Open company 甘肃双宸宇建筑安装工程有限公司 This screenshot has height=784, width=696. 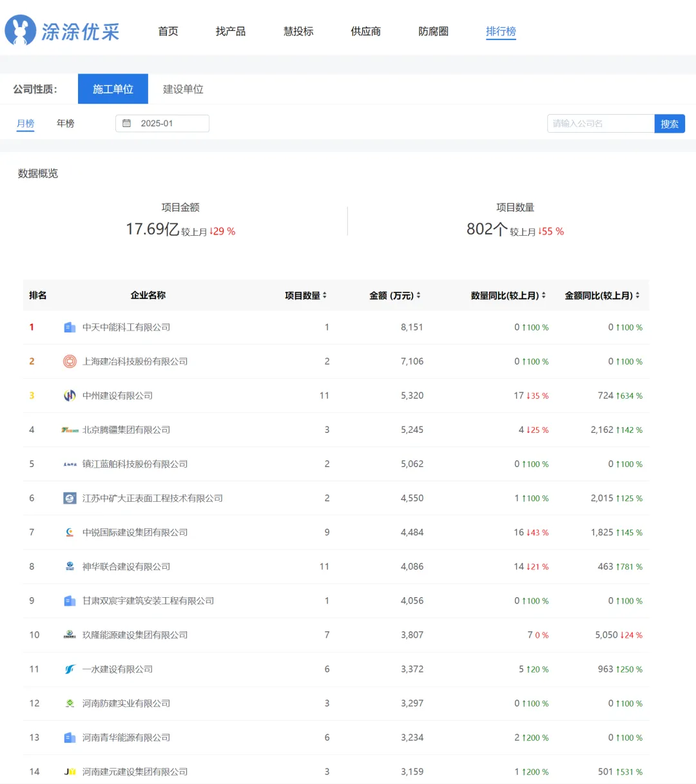click(x=148, y=600)
